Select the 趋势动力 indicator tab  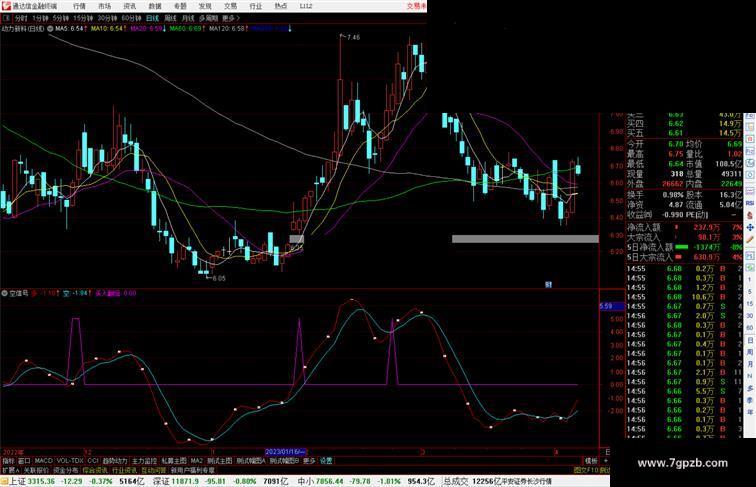click(x=115, y=461)
